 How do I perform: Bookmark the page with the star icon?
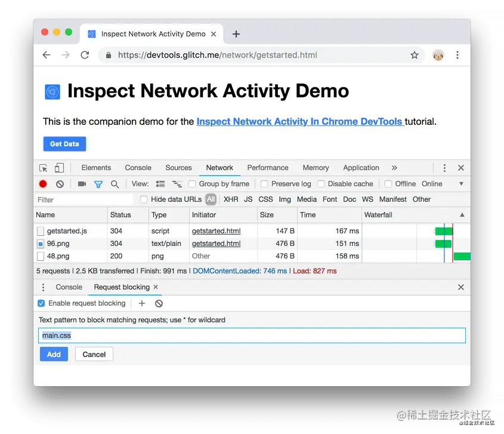tap(415, 55)
